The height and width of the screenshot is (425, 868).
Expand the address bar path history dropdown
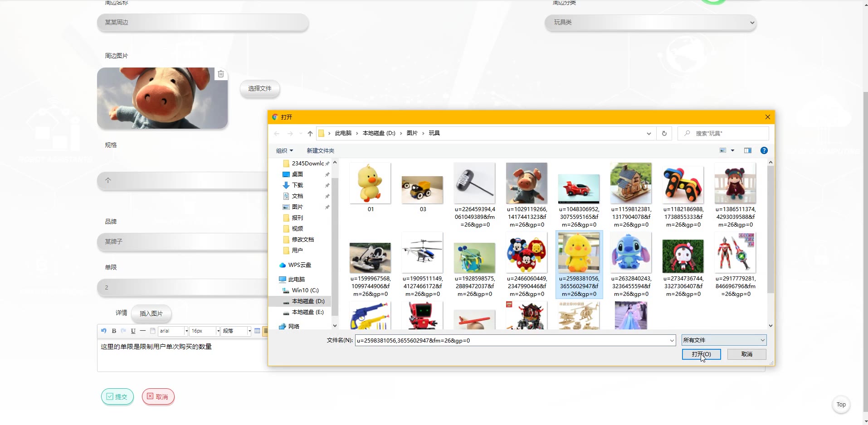pos(649,133)
